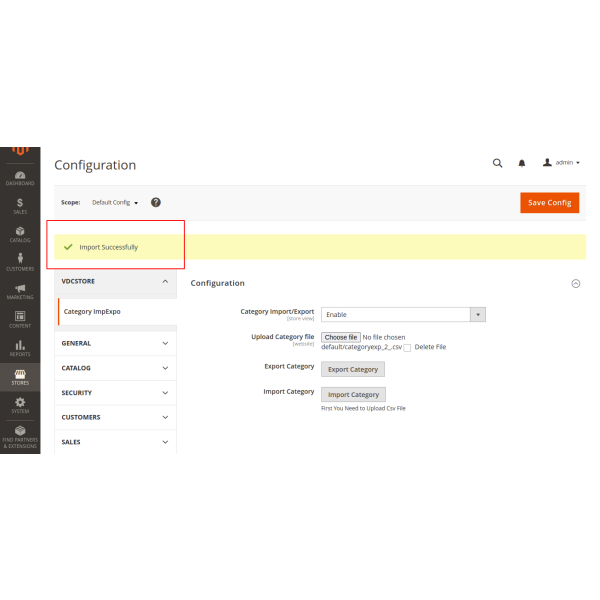600x600 pixels.
Task: Click the scope help question mark
Action: pyautogui.click(x=156, y=202)
